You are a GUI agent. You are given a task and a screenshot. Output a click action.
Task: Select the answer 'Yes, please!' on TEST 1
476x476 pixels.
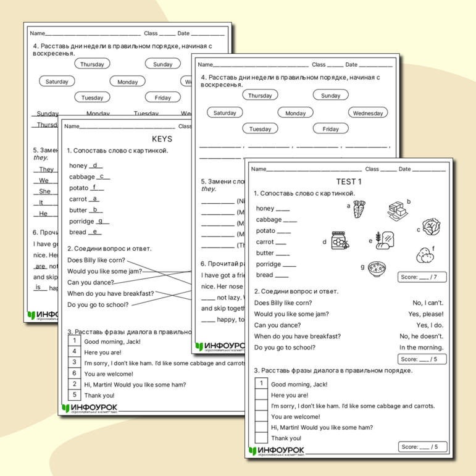tap(425, 314)
